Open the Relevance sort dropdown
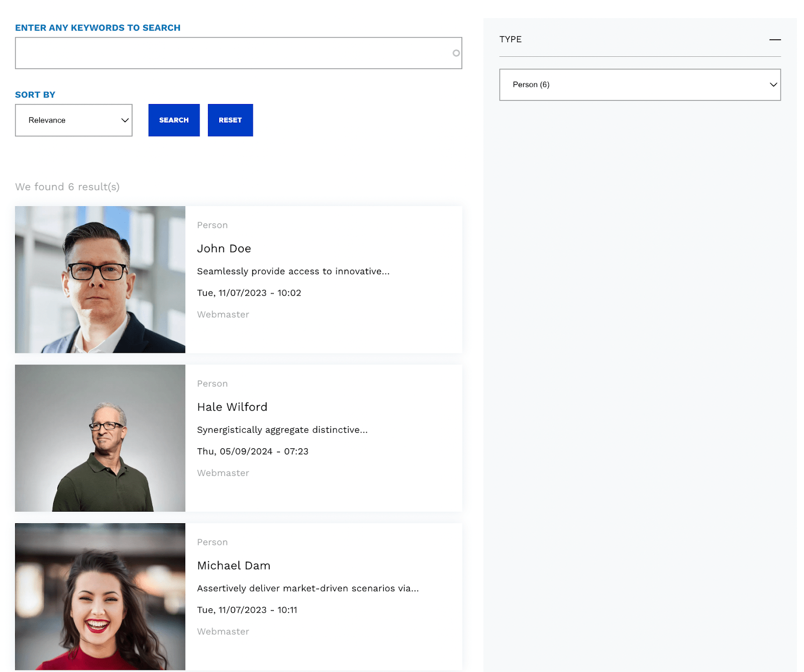This screenshot has width=804, height=672. click(x=74, y=120)
